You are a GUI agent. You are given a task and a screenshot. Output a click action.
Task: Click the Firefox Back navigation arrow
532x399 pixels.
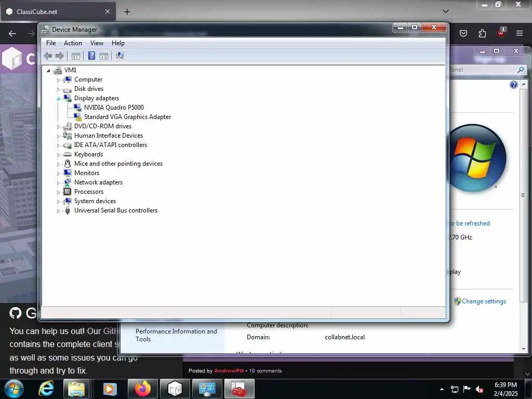12,33
